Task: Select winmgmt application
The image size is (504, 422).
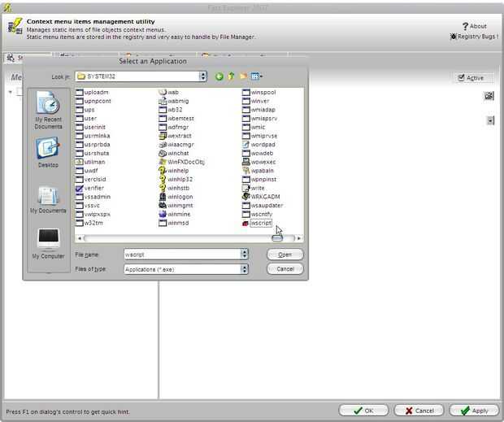Action: 176,205
